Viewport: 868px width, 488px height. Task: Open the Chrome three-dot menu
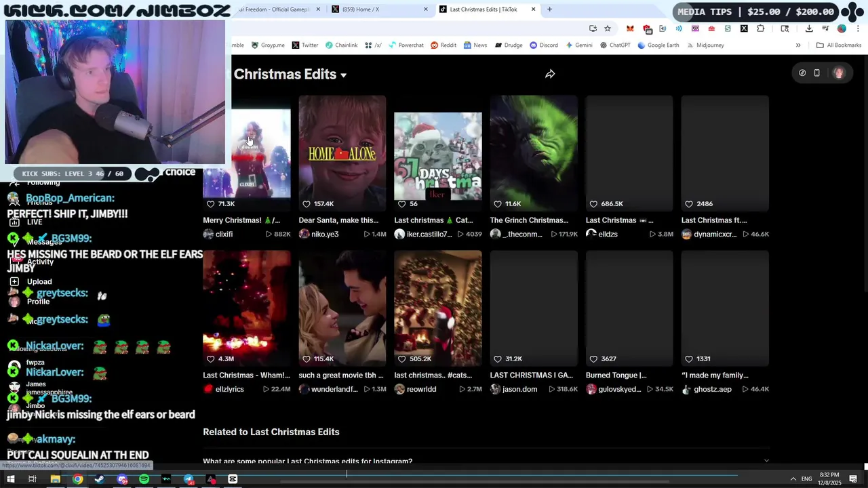[x=857, y=28]
